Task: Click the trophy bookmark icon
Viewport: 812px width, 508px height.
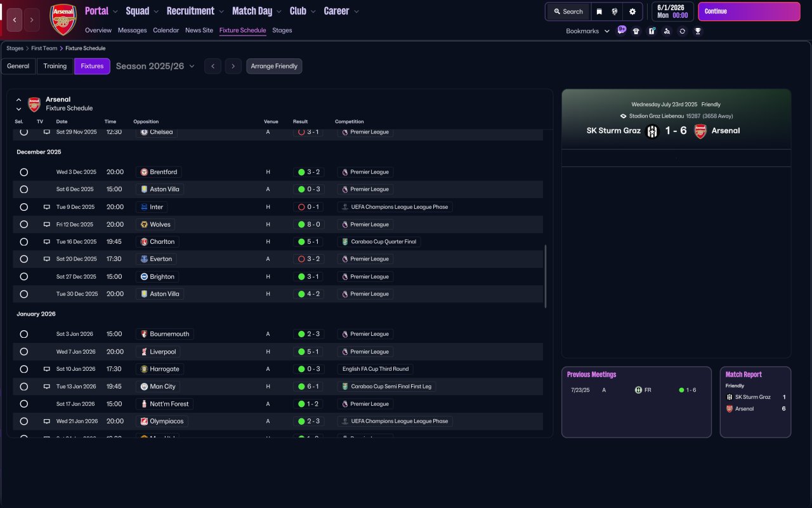Action: [x=698, y=31]
